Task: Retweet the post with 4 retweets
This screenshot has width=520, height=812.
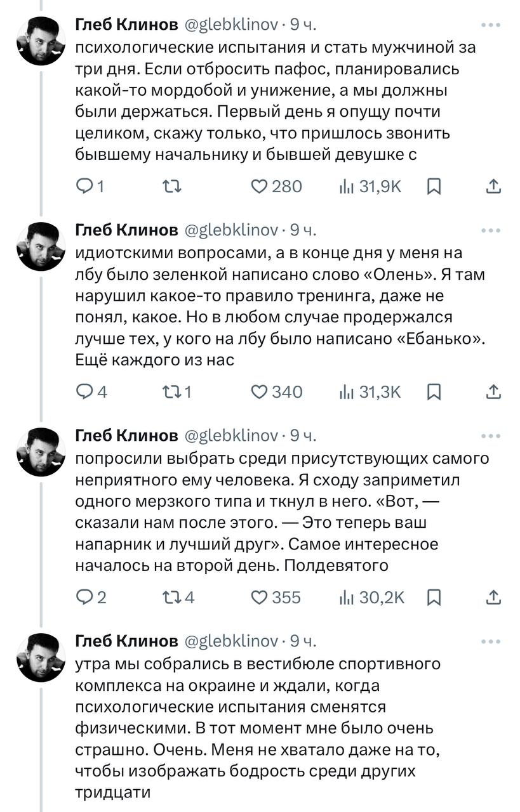Action: click(x=178, y=597)
